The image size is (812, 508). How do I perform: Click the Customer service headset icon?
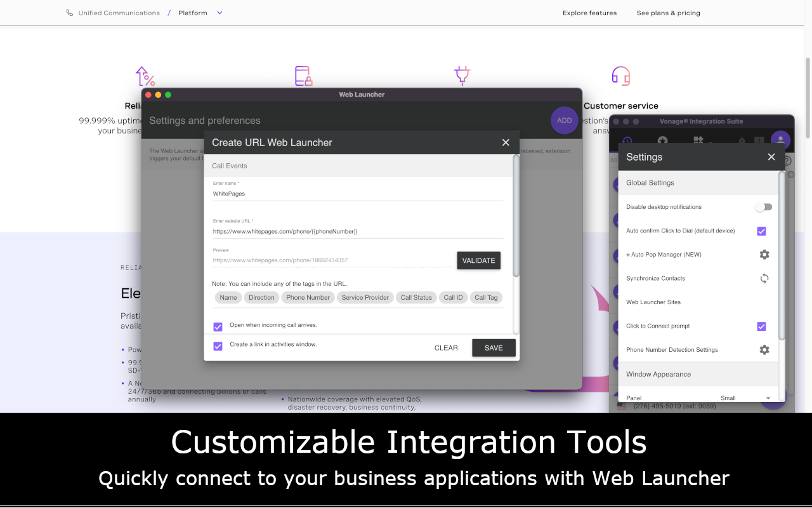620,76
